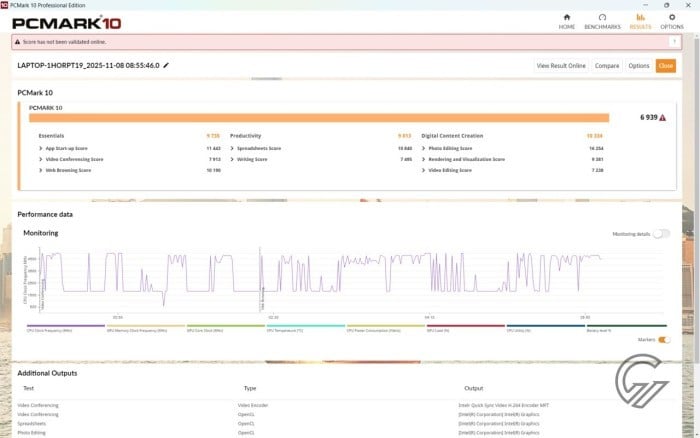Expand the Video Conferencing Score details

(x=41, y=159)
